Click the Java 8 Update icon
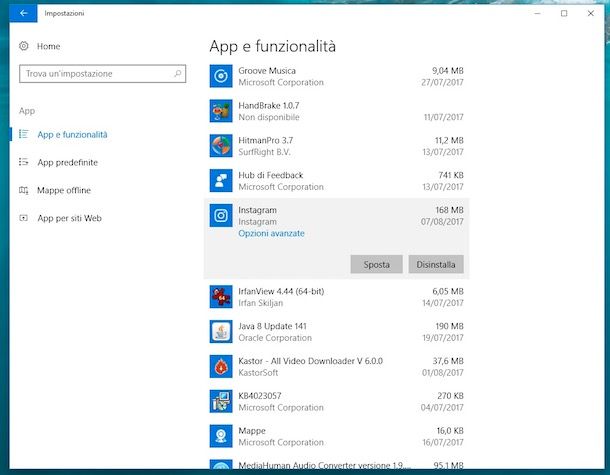610x475 pixels. pos(221,331)
